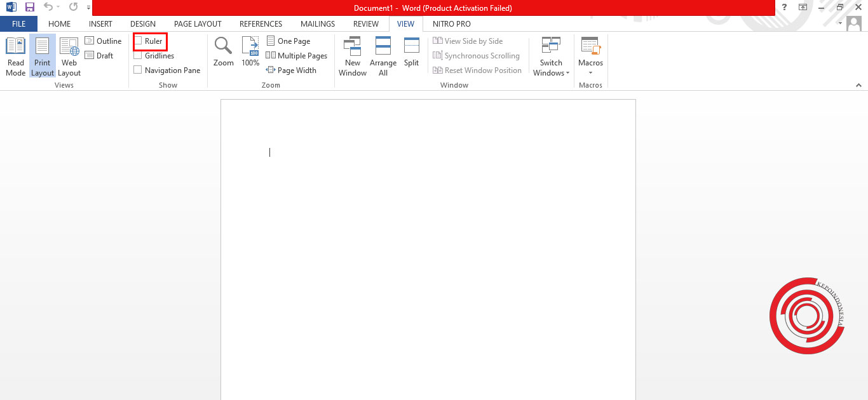Show the Gridlines
This screenshot has width=868, height=400.
[x=137, y=55]
